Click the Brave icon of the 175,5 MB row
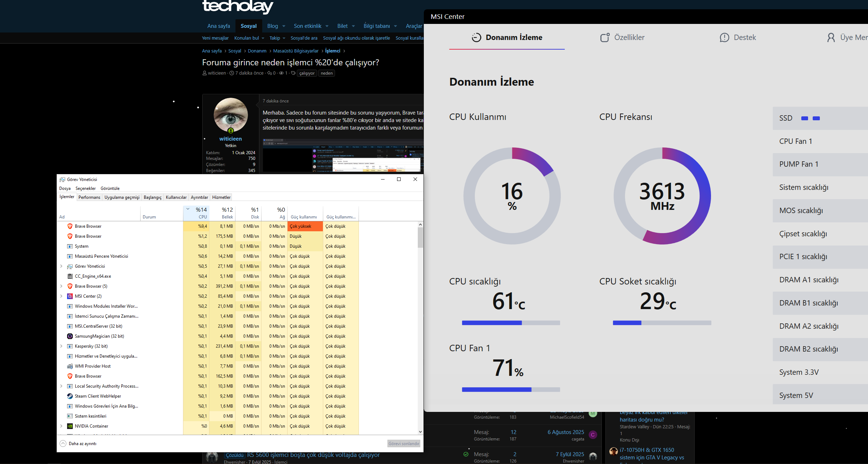The image size is (868, 464). tap(70, 236)
